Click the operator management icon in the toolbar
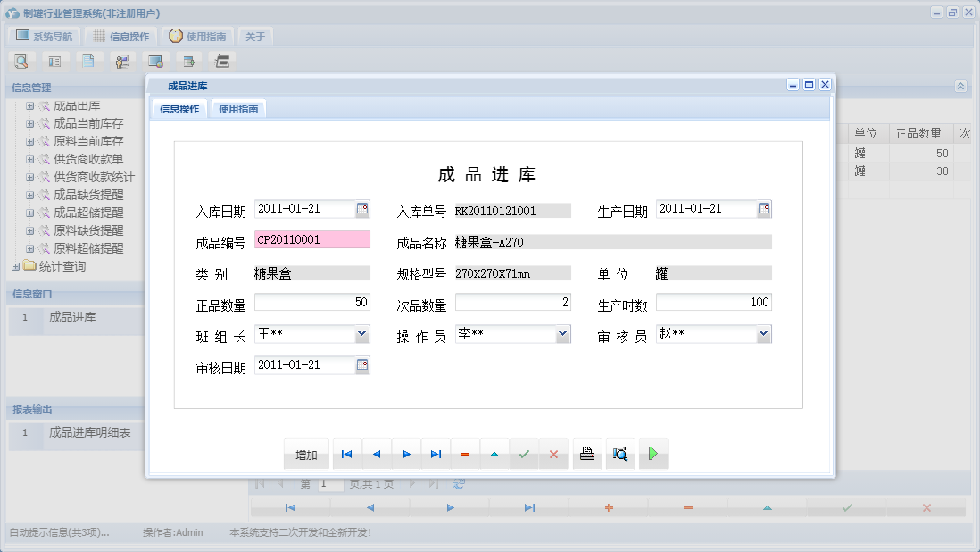The width and height of the screenshot is (980, 552). pyautogui.click(x=120, y=61)
